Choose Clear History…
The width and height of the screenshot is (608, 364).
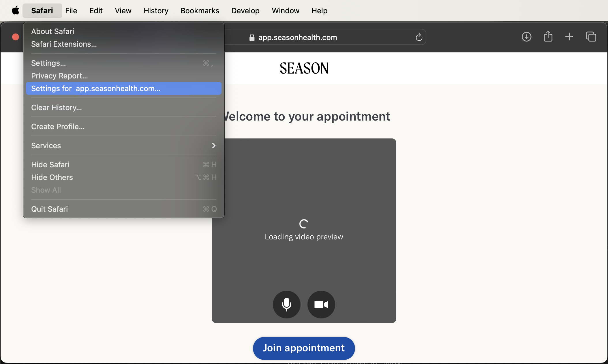124,107
